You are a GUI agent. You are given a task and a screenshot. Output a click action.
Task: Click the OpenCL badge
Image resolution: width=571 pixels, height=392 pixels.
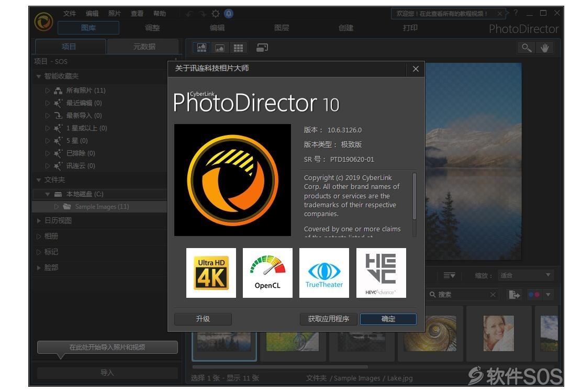pyautogui.click(x=267, y=273)
